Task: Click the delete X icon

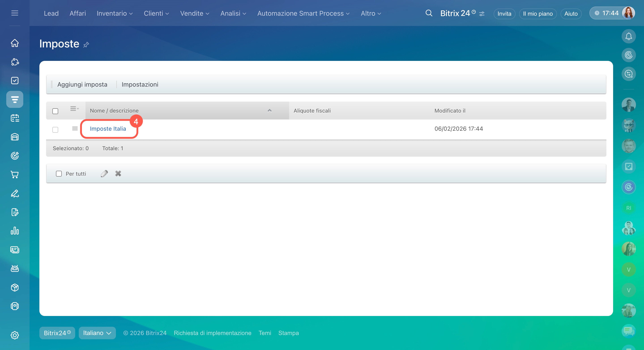Action: 118,173
